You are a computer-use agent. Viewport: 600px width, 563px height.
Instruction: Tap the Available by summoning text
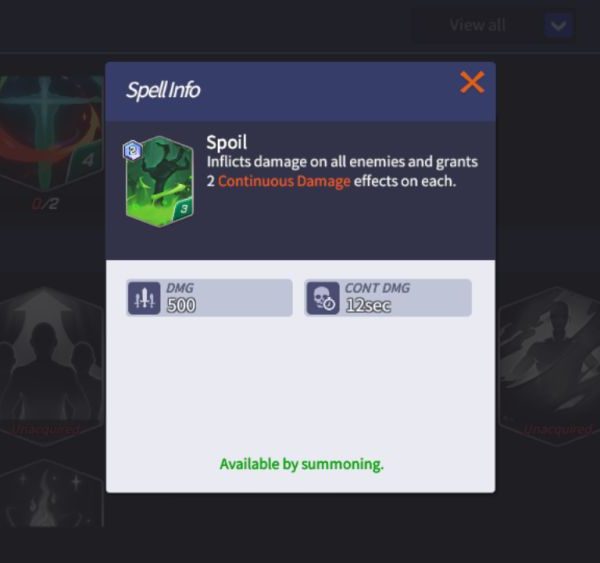click(x=302, y=464)
